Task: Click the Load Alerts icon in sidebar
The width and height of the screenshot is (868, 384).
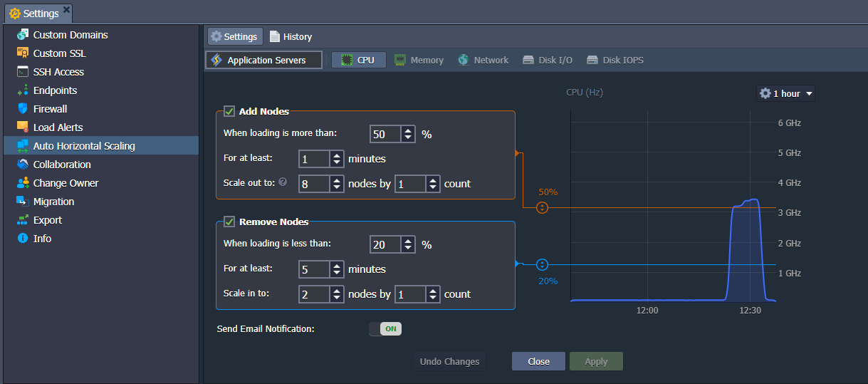Action: pos(23,128)
